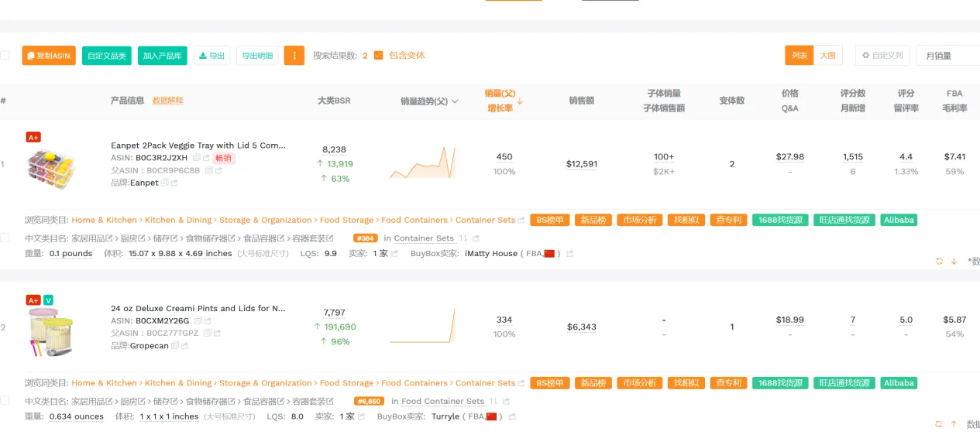This screenshot has height=445, width=980.
Task: Click Alibaba button in the Eanpet row
Action: [899, 221]
